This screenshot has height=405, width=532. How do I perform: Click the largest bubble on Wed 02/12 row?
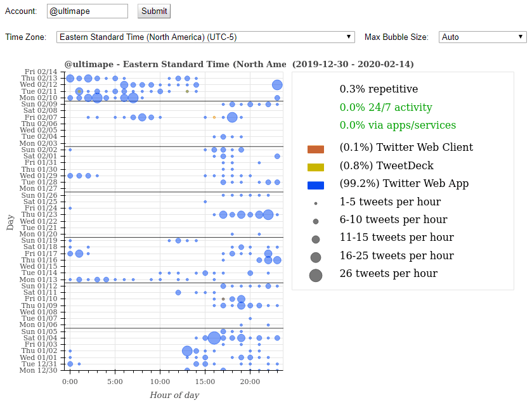[x=277, y=84]
